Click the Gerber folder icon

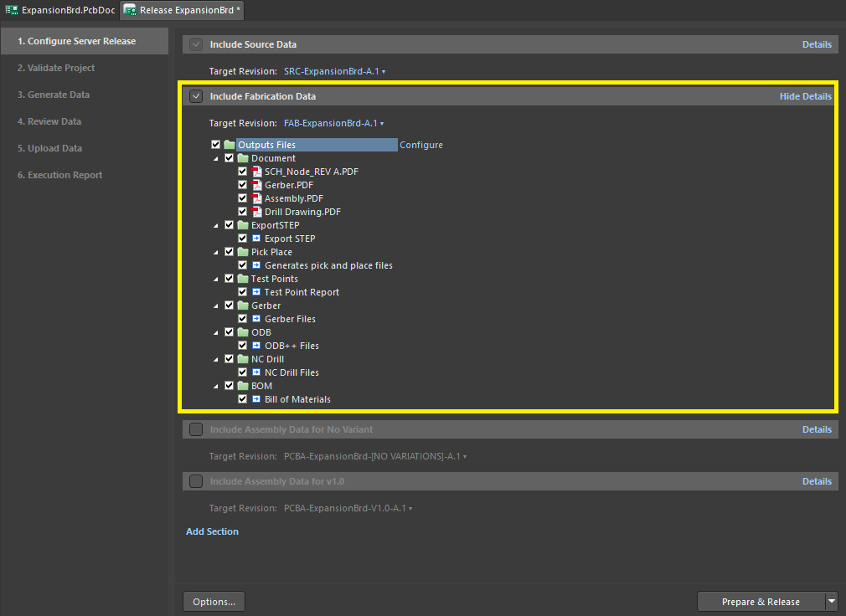(x=243, y=305)
